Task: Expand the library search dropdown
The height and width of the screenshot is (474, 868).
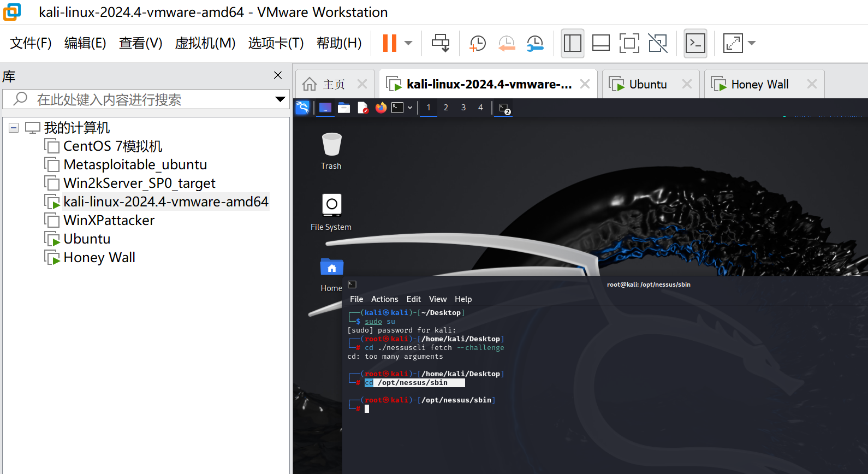Action: 280,99
